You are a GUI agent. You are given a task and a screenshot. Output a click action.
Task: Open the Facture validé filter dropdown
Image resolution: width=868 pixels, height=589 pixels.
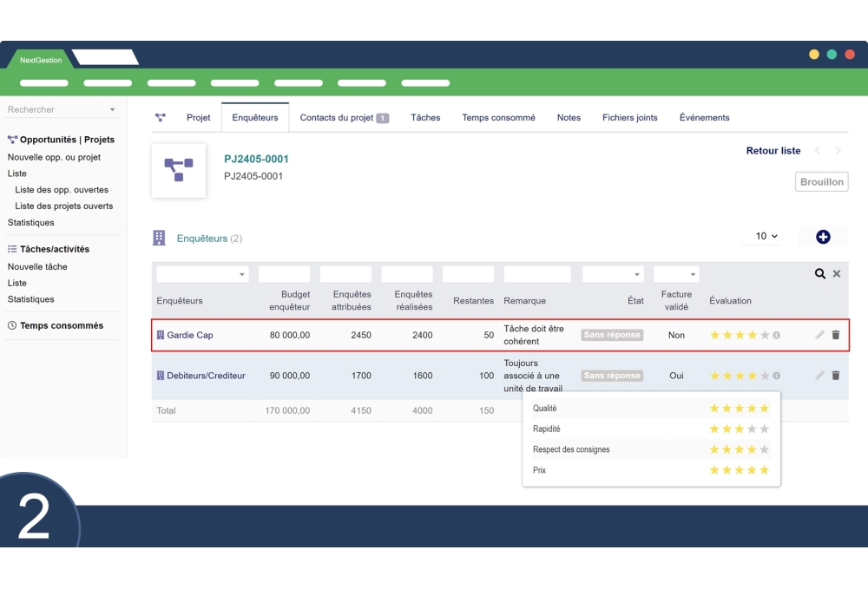675,274
